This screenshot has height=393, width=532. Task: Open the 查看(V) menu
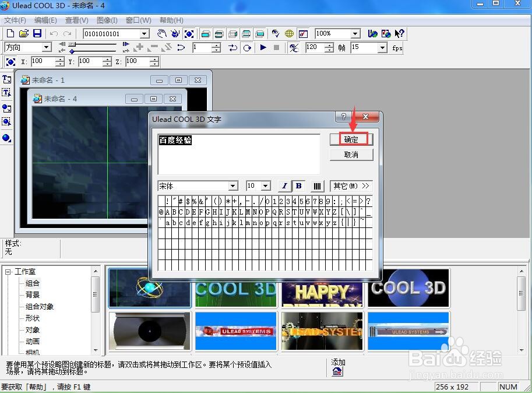click(77, 20)
